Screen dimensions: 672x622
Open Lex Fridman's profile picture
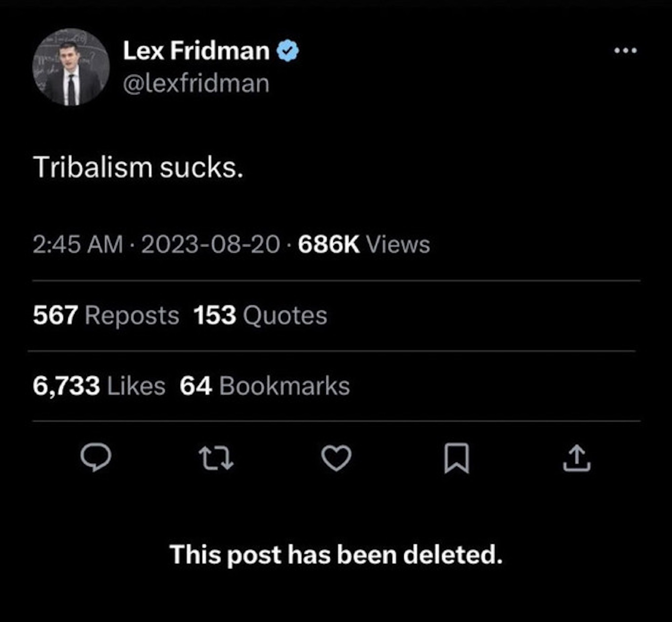[x=71, y=67]
